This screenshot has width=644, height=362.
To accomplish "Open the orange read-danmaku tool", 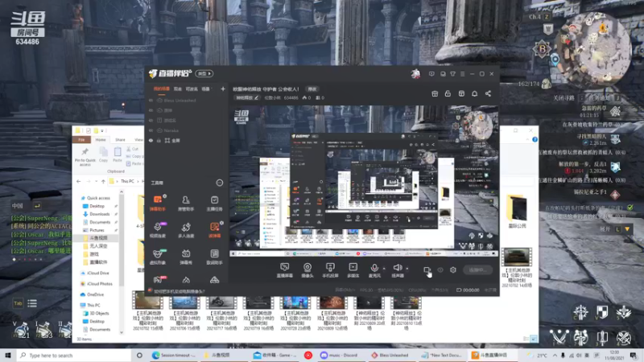I will (x=214, y=230).
